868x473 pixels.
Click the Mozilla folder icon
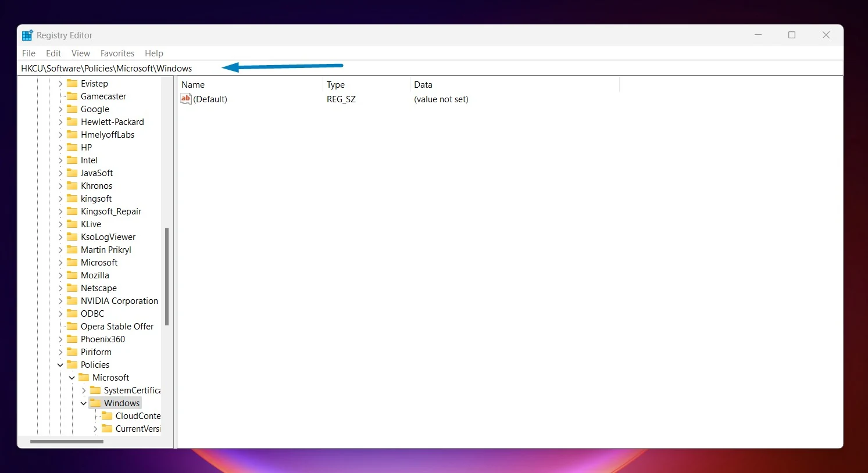[x=72, y=275]
